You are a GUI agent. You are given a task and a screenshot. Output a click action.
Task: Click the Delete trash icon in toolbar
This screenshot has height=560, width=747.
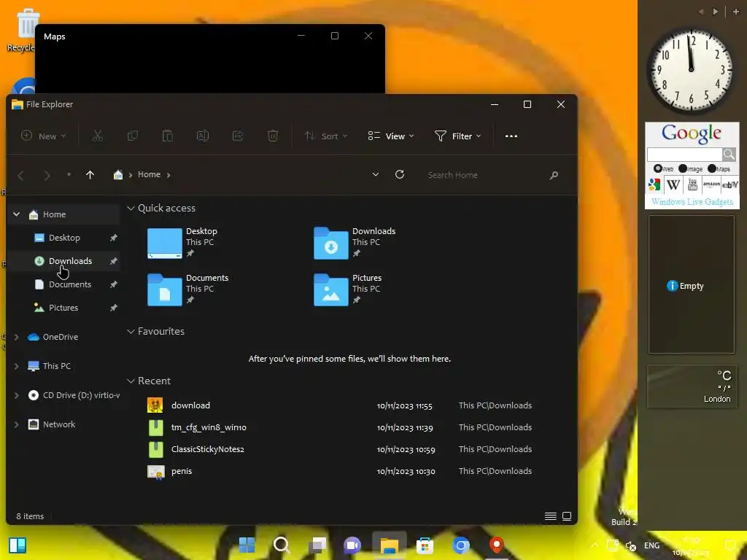click(x=273, y=136)
